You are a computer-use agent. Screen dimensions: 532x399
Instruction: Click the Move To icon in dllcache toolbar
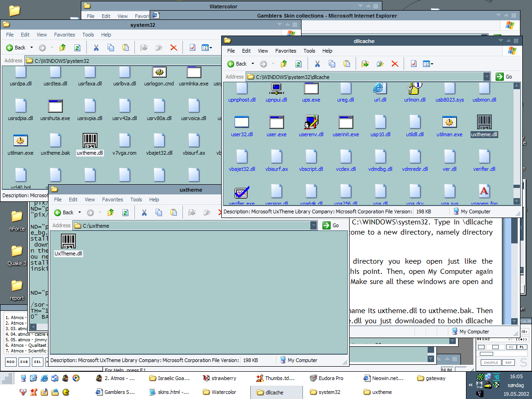365,64
